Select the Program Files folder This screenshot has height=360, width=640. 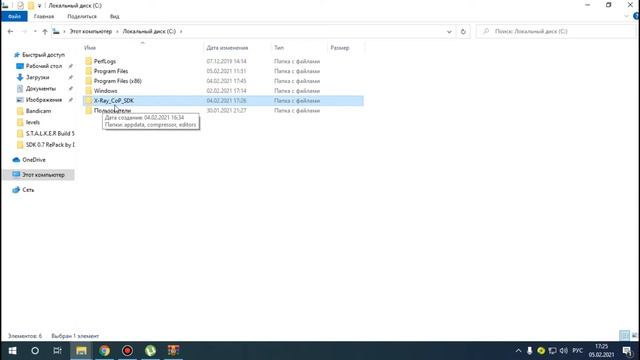point(111,71)
